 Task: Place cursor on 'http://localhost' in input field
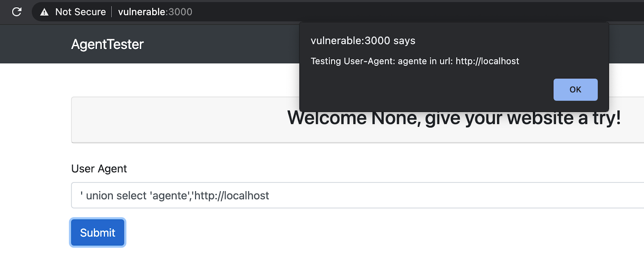231,196
